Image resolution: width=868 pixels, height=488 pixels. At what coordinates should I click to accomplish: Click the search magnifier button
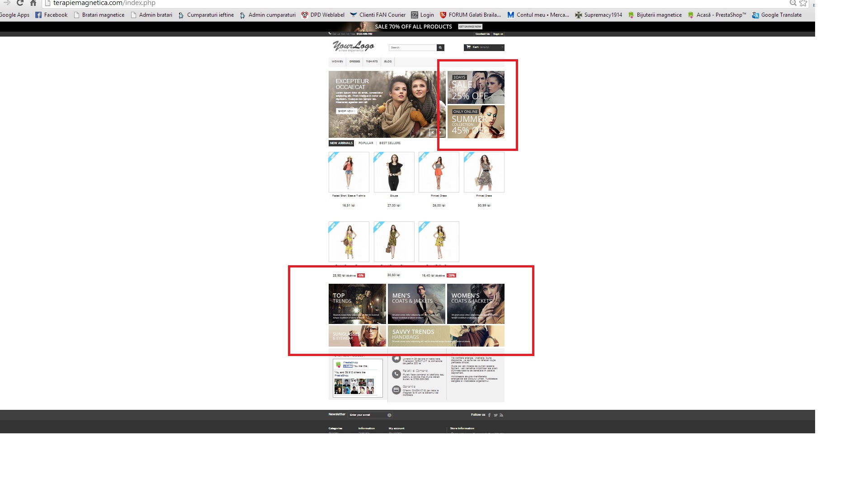click(440, 47)
